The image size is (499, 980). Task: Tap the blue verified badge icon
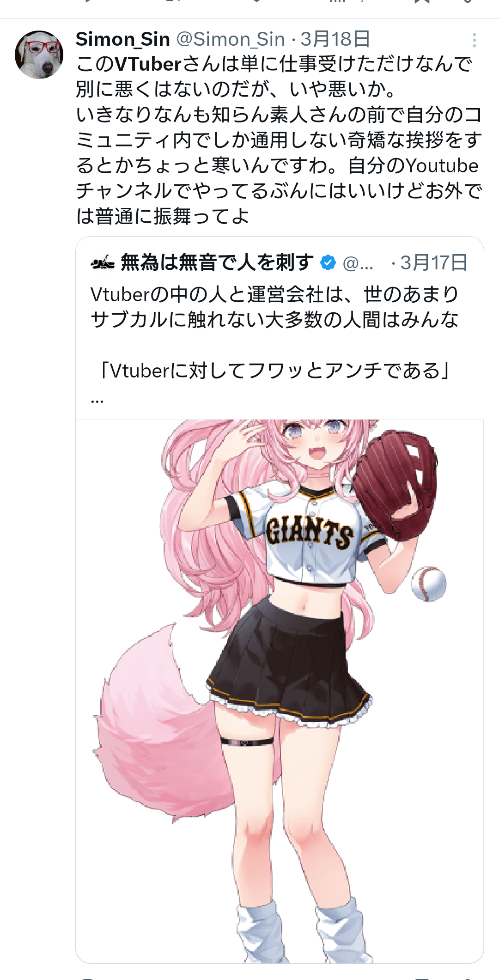pos(328,263)
